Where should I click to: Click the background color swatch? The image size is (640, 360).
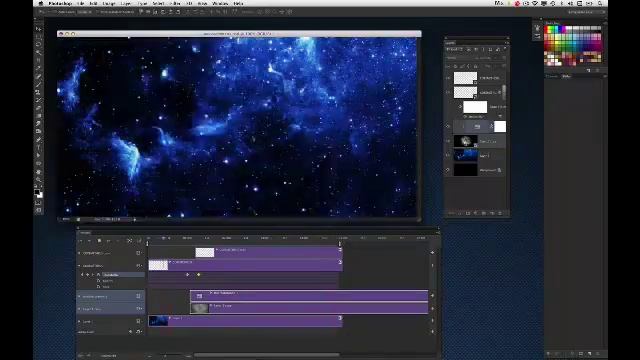click(x=40, y=195)
